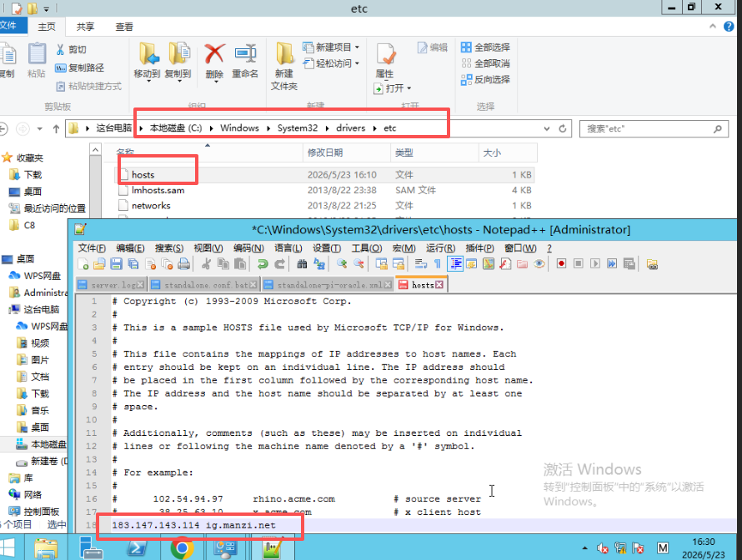This screenshot has height=560, width=742.
Task: Click 全部选择 in the Explorer ribbon
Action: (485, 47)
